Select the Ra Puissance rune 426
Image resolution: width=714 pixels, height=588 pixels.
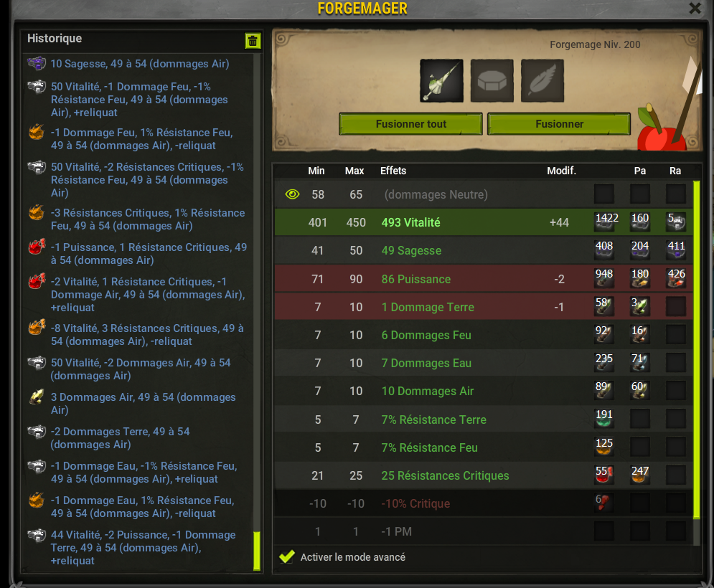pos(676,278)
